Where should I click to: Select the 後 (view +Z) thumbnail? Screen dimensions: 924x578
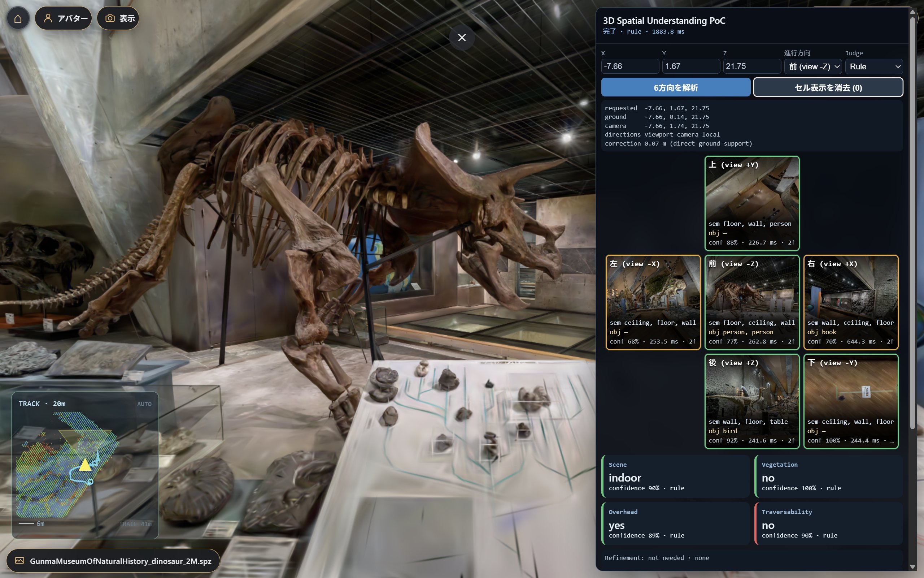point(752,401)
